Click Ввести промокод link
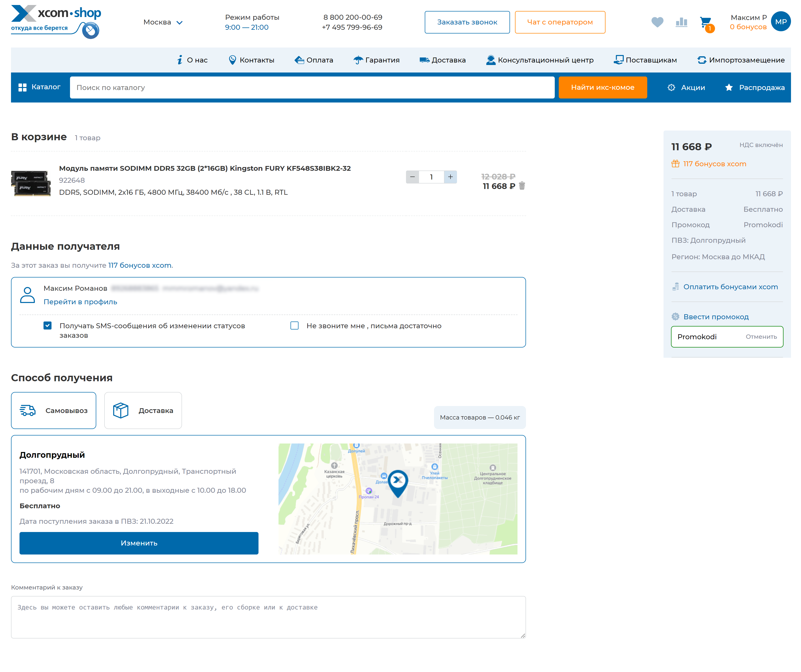801x672 pixels. pyautogui.click(x=716, y=316)
